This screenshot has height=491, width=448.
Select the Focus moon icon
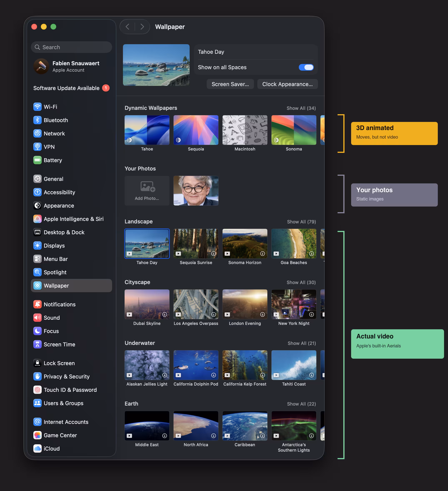click(x=37, y=331)
